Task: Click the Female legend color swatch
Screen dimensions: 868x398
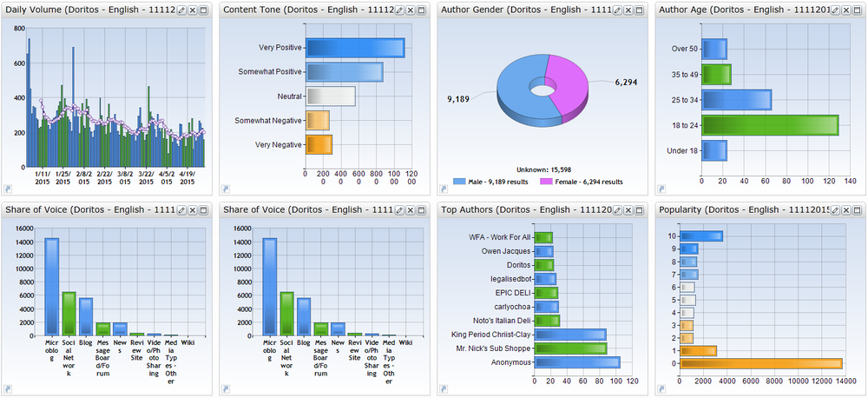Action: 546,182
